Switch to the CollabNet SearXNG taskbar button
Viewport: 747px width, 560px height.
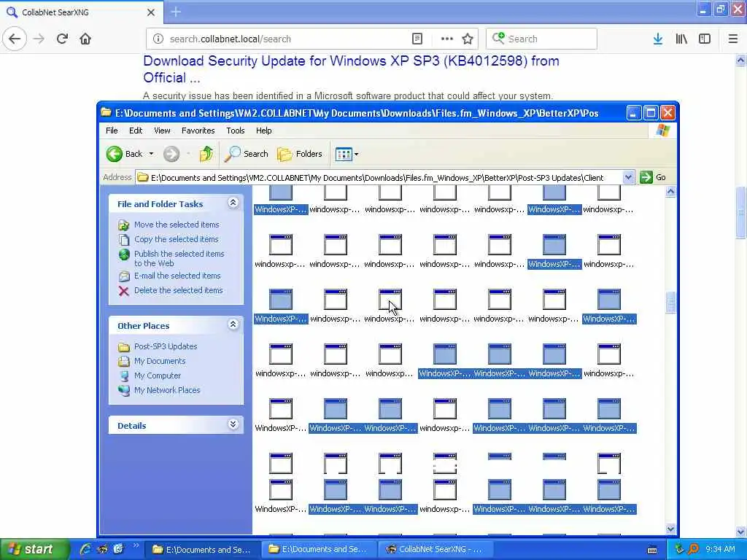[x=435, y=549]
